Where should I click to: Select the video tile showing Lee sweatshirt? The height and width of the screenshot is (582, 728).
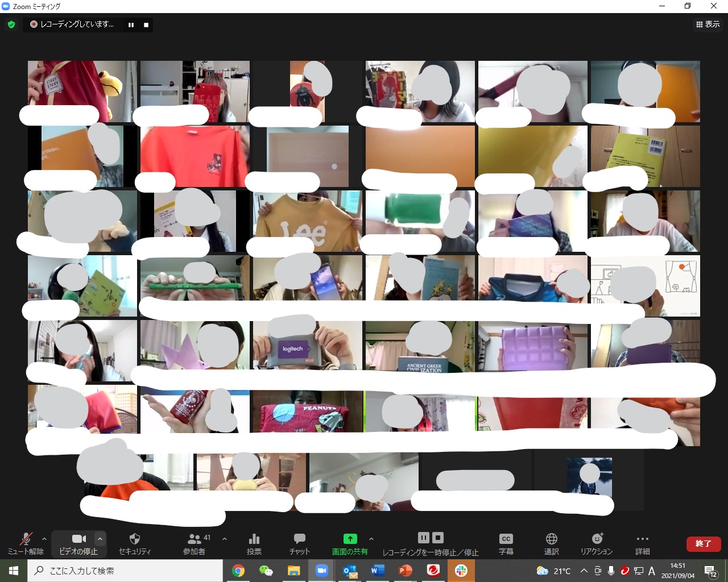coord(307,221)
